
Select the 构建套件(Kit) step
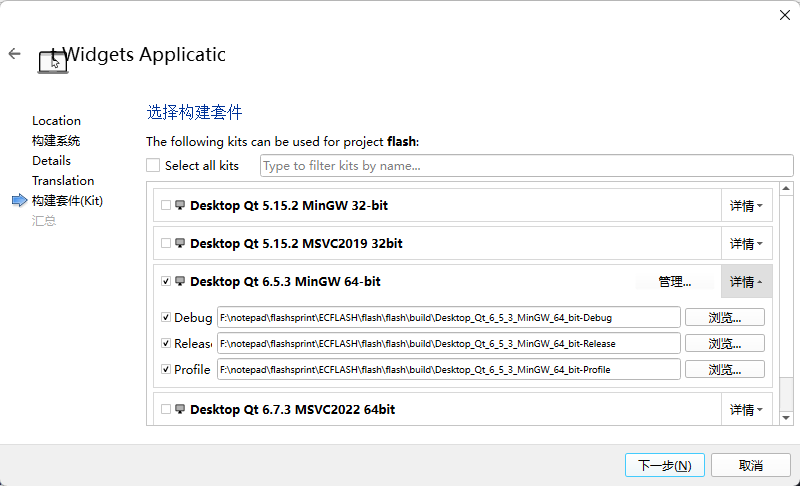pyautogui.click(x=67, y=200)
